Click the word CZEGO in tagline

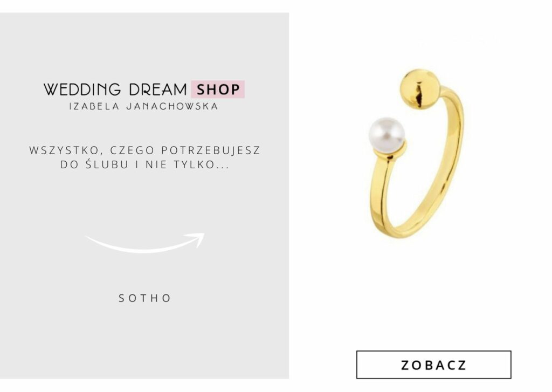[133, 150]
